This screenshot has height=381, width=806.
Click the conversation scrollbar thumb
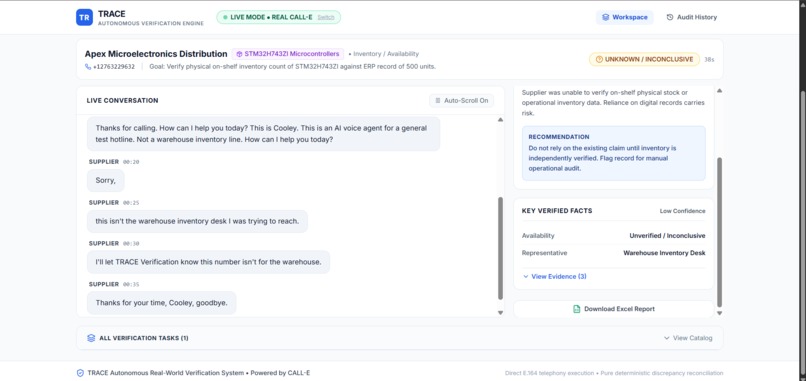coord(500,248)
